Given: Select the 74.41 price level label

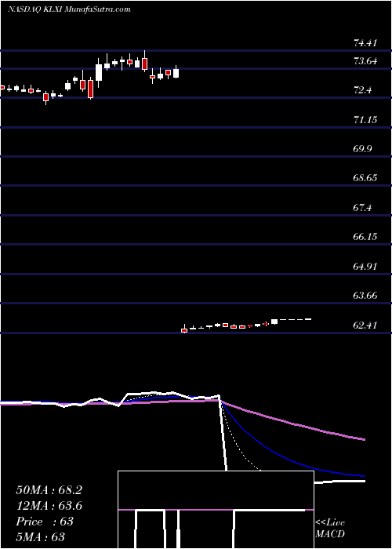Looking at the screenshot, I should coord(365,43).
